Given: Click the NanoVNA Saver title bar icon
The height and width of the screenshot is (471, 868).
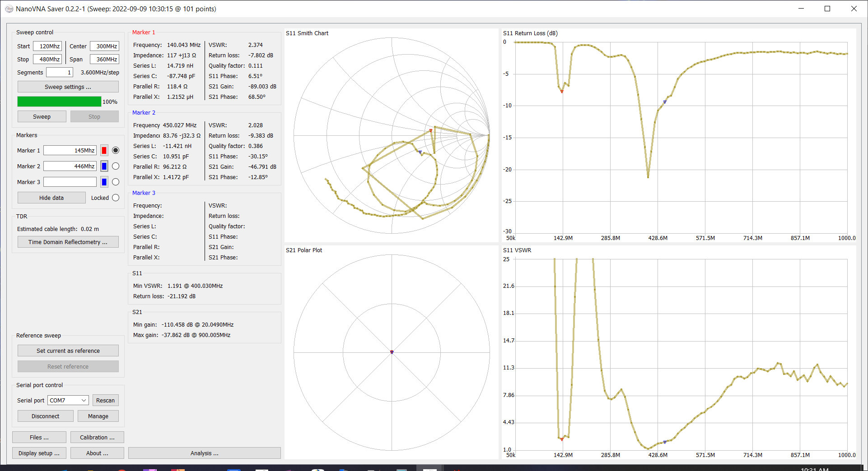Looking at the screenshot, I should click(9, 9).
